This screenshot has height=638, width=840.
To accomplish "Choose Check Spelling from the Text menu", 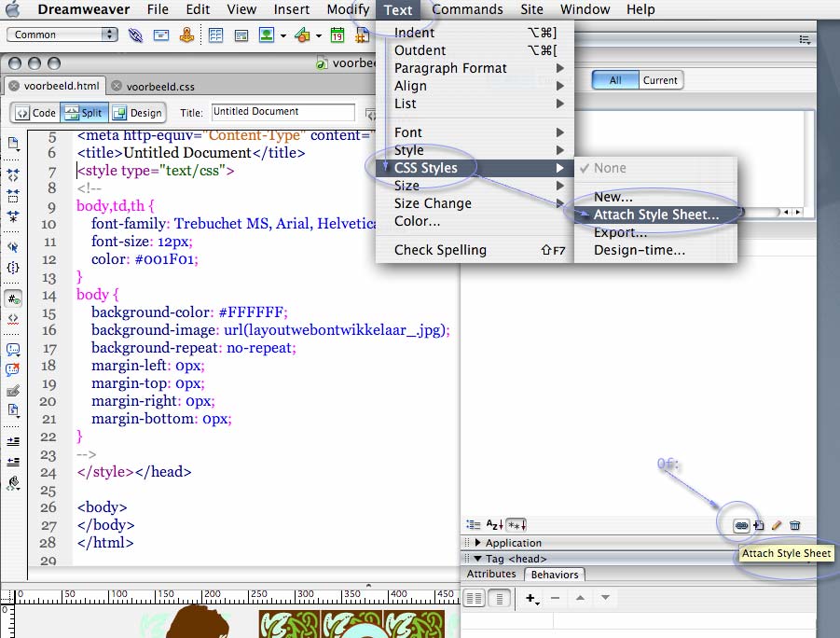I will [x=475, y=250].
